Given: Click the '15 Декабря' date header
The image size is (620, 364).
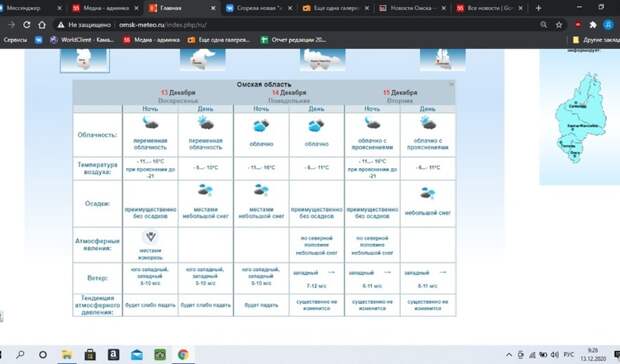Looking at the screenshot, I should tap(400, 92).
